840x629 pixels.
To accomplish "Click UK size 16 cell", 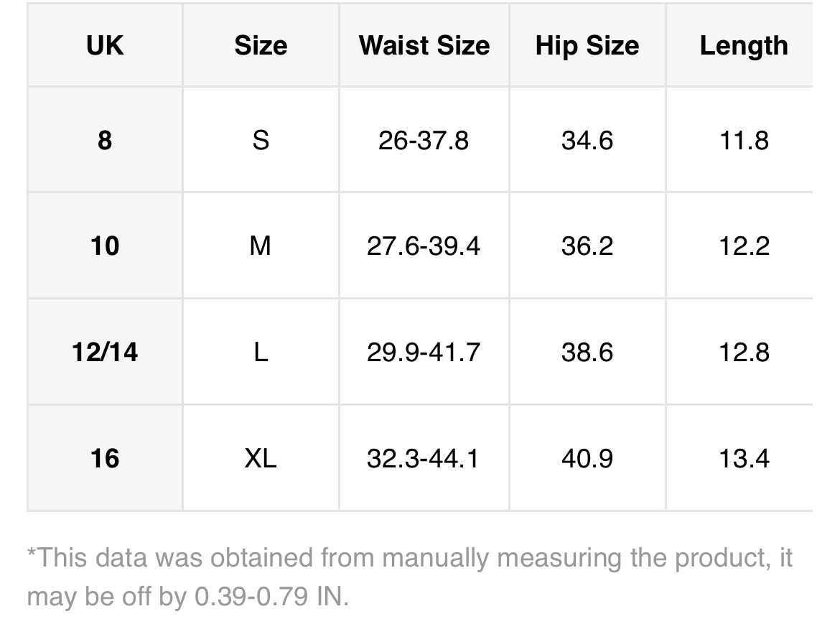I will (x=105, y=458).
